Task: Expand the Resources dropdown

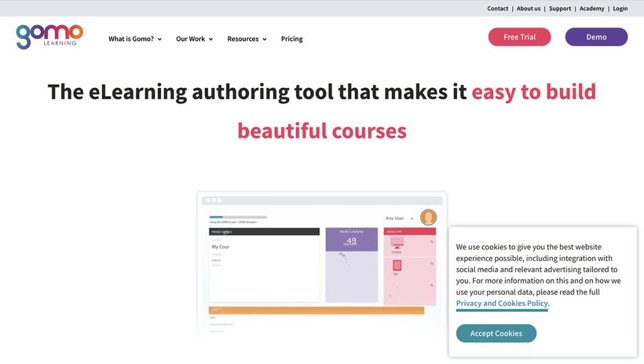Action: pyautogui.click(x=247, y=38)
